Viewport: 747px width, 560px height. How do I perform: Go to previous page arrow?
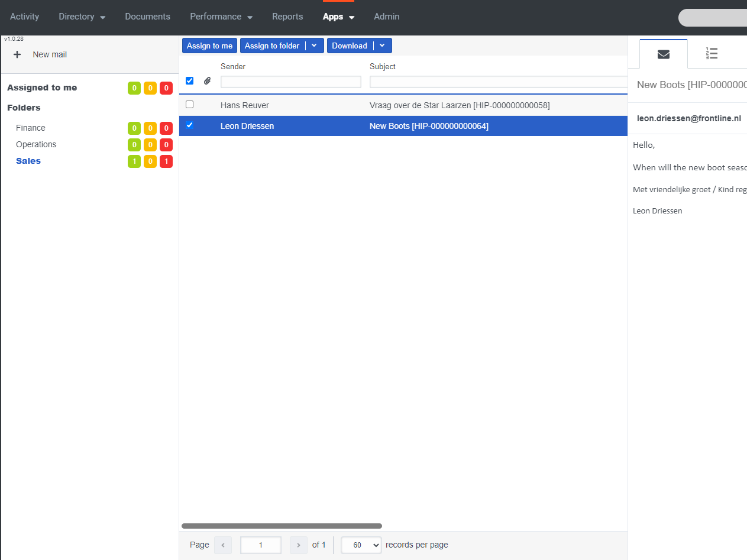222,545
